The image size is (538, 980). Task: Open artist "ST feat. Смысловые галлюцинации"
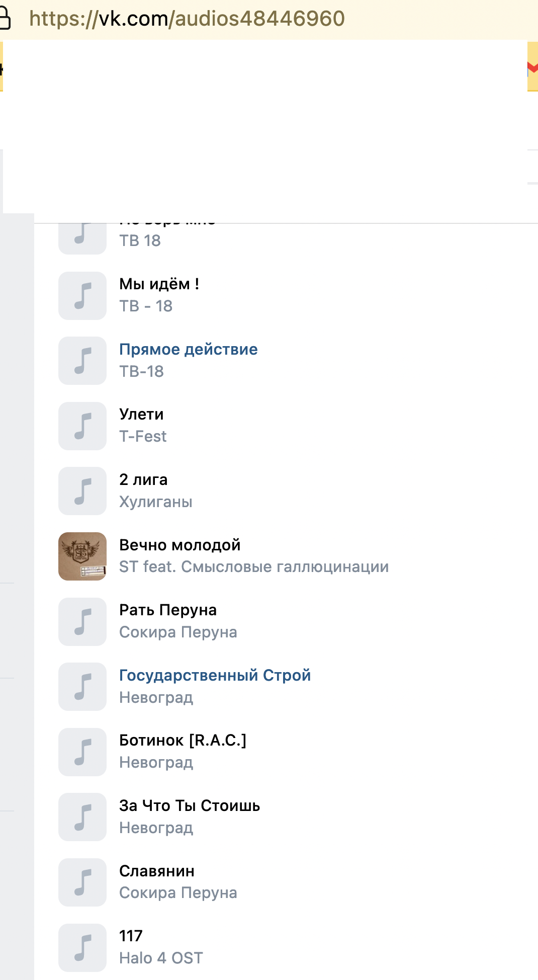253,566
